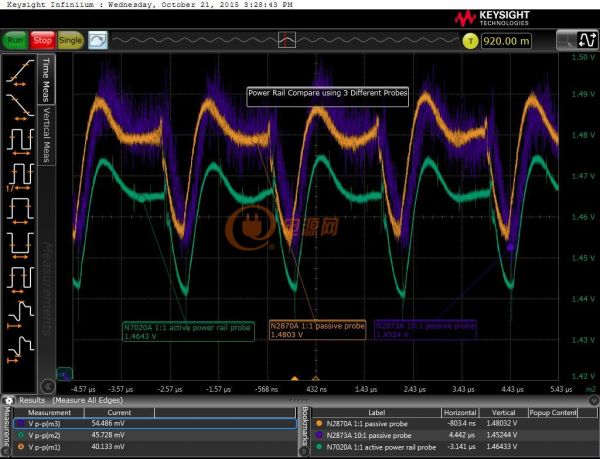Click the trigger edge icon at top right
Viewport: 600px width, 459px height.
(587, 40)
